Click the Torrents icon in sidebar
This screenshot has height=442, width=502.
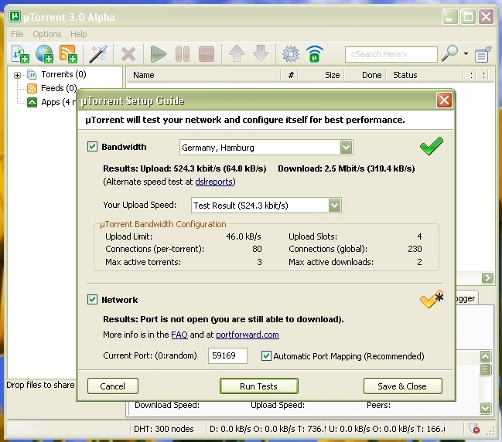tap(32, 75)
